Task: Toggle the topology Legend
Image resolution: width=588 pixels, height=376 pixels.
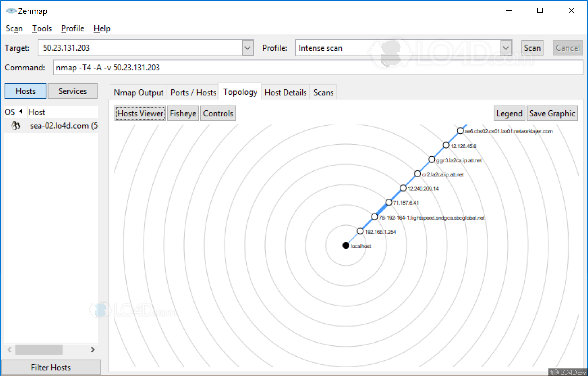Action: 509,113
